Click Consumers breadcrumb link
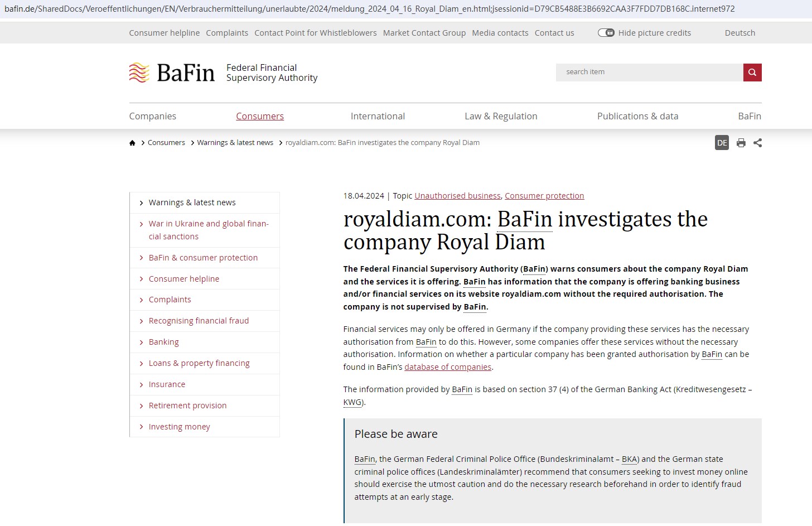The image size is (812, 526). coord(166,143)
